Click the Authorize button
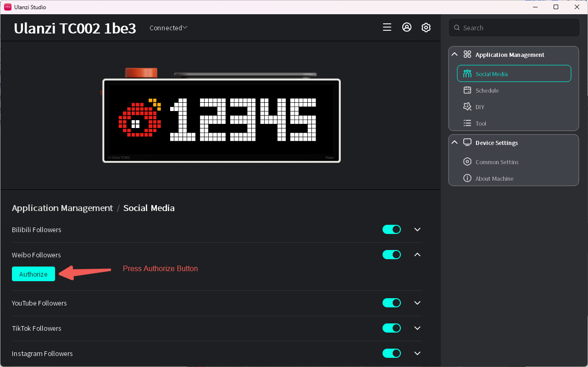 pos(33,274)
